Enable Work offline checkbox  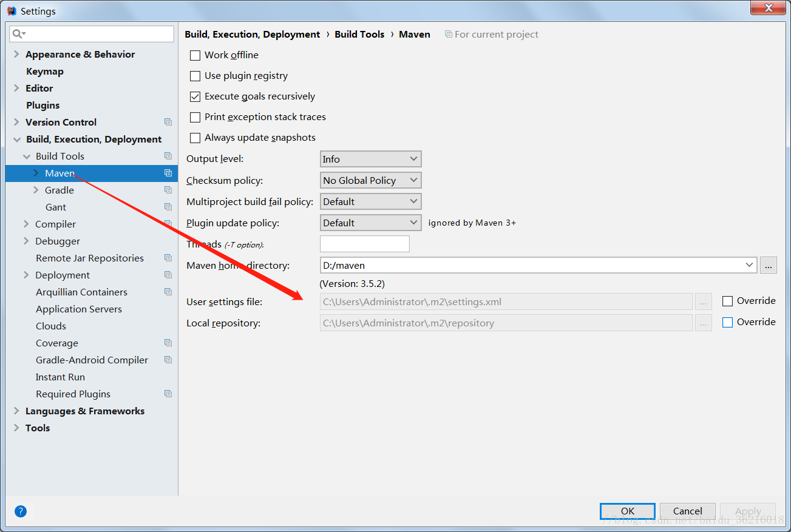pos(195,55)
